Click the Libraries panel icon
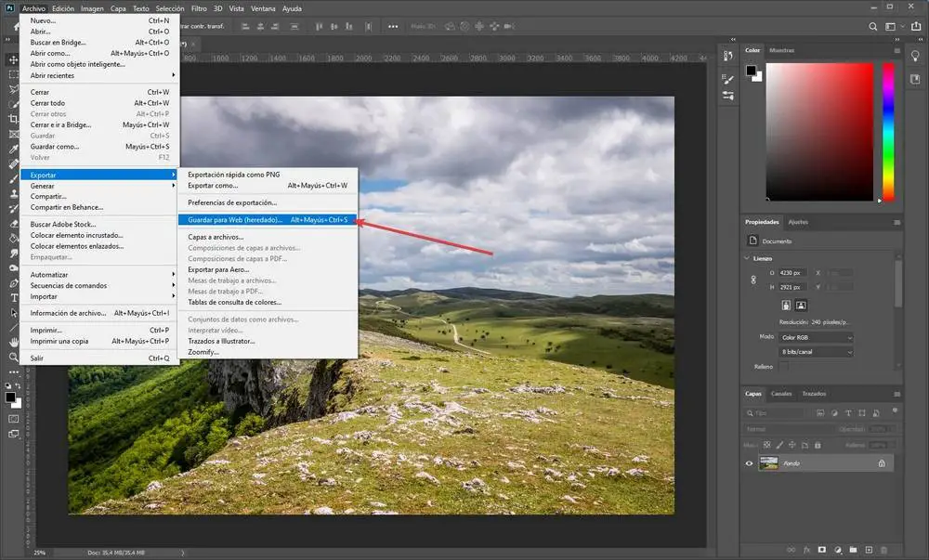Viewport: 929px width, 560px height. [x=915, y=79]
